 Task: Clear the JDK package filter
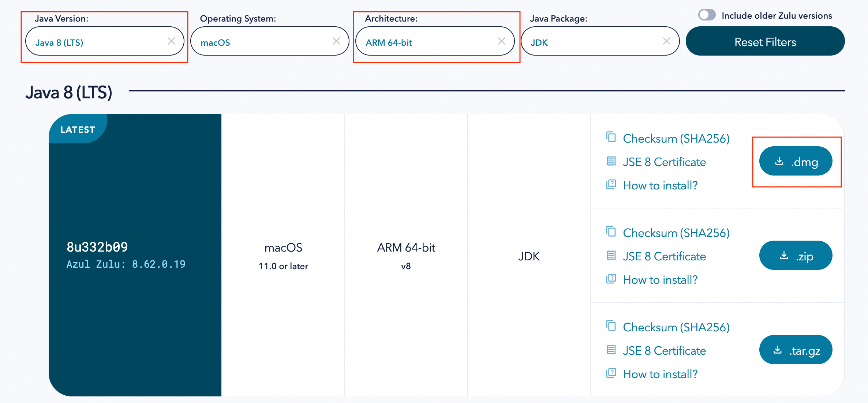[x=666, y=41]
